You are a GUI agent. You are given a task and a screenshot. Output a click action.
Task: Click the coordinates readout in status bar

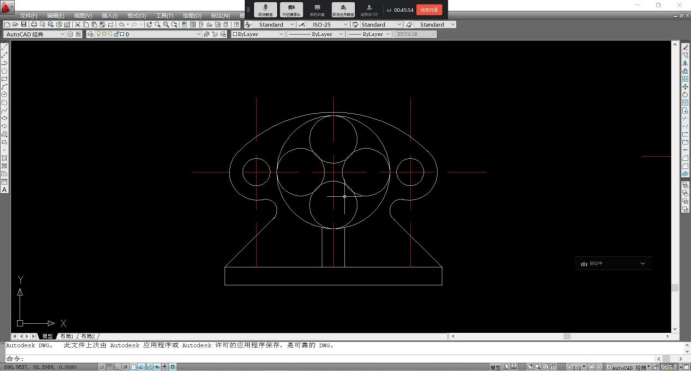41,367
